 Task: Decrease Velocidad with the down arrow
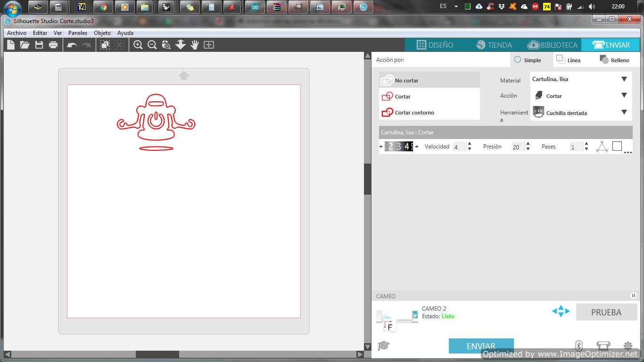[470, 149]
